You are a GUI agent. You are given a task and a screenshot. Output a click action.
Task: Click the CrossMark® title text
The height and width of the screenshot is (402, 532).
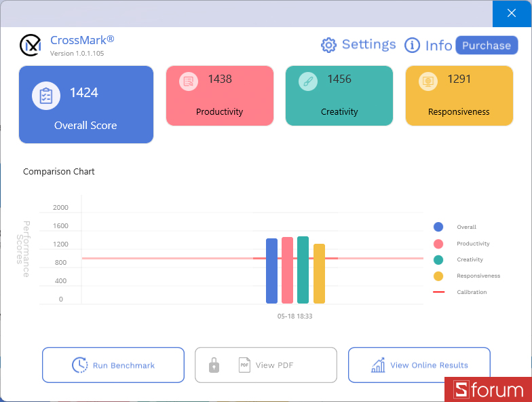click(82, 40)
